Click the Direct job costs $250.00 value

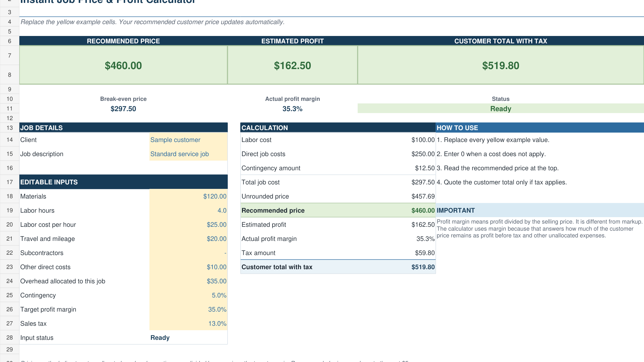(423, 154)
